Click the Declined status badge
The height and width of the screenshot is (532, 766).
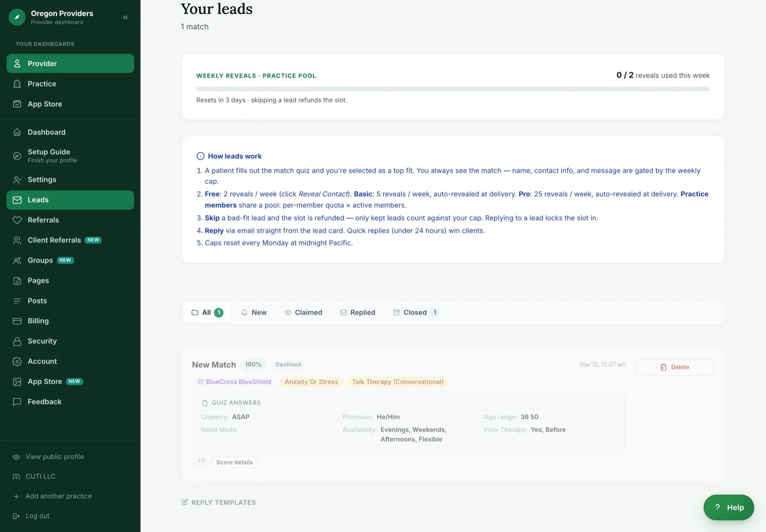[288, 364]
